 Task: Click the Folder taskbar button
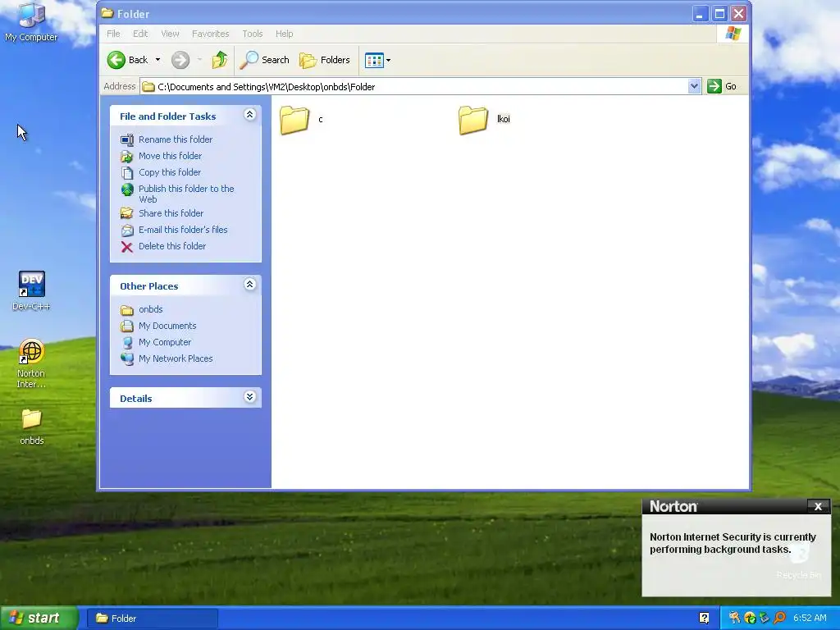(153, 619)
